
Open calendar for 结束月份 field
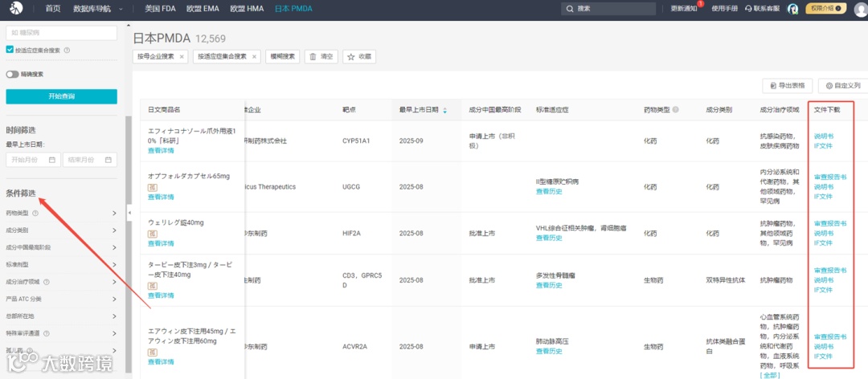pos(108,160)
